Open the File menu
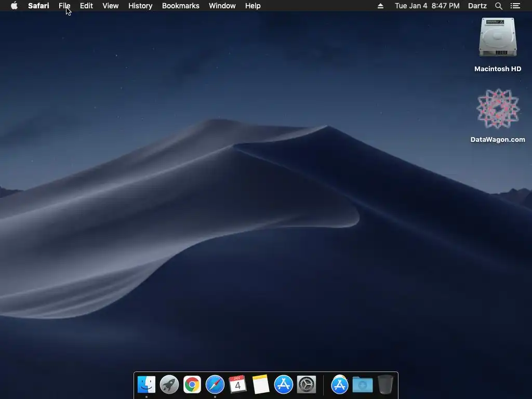Viewport: 532px width, 399px height. click(x=64, y=6)
